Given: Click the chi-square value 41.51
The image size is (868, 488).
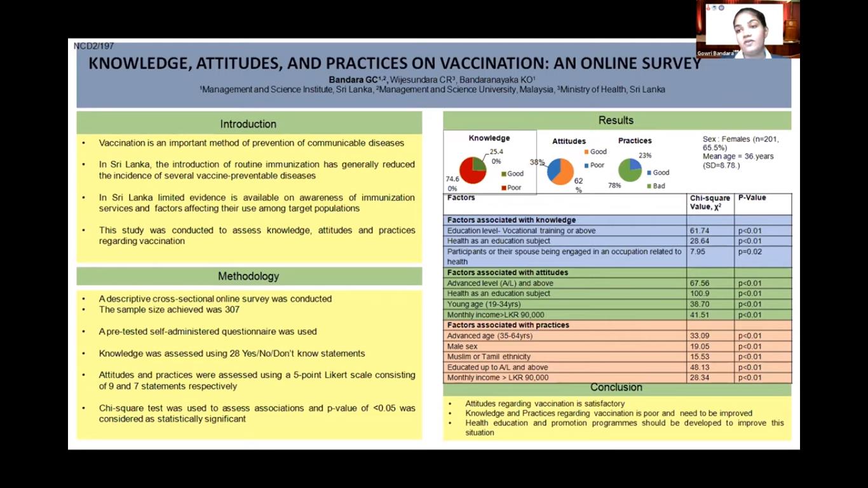Looking at the screenshot, I should [700, 315].
